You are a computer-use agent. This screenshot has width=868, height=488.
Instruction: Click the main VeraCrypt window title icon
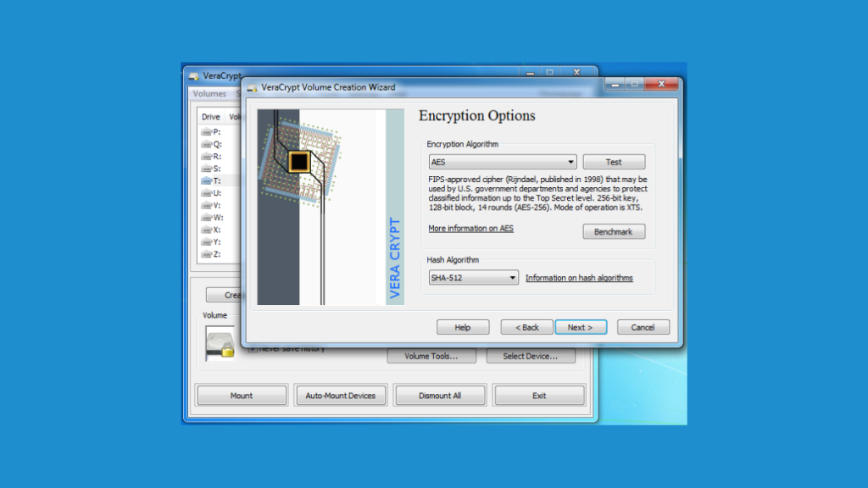point(194,75)
